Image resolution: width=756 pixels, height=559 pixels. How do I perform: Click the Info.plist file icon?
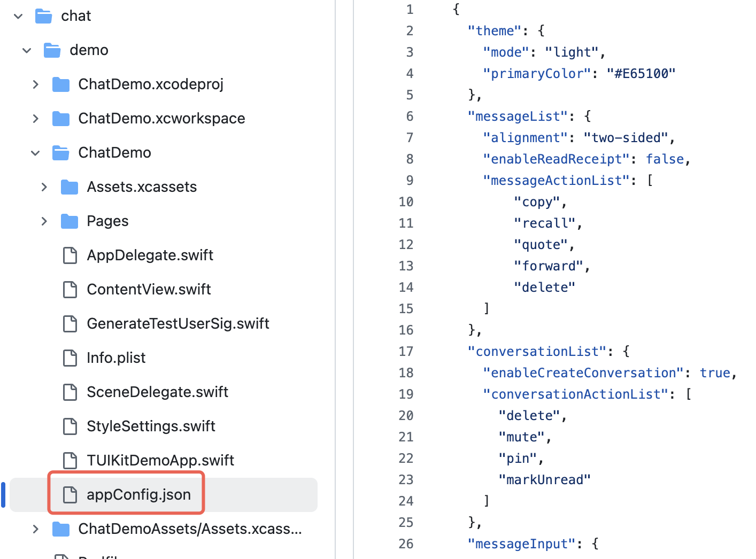[70, 358]
